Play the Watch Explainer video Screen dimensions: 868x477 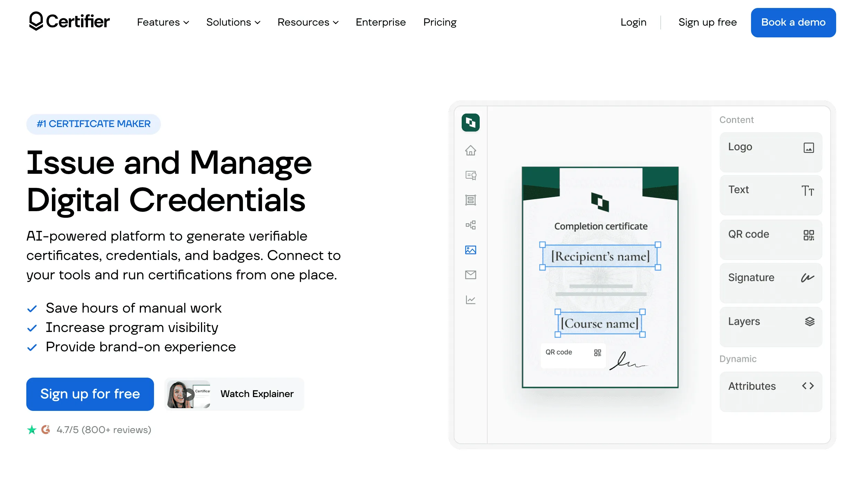click(x=234, y=394)
